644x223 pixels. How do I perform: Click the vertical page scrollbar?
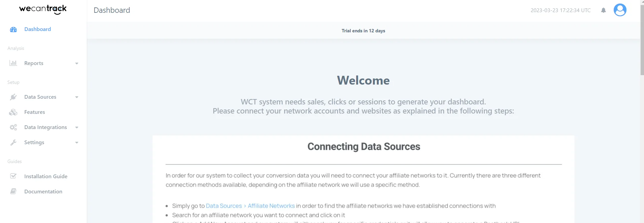642,40
